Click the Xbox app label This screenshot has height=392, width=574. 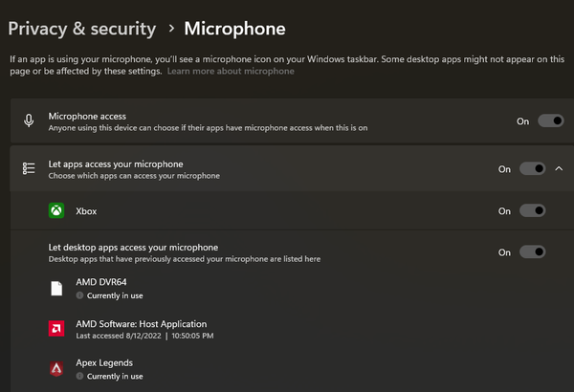tap(86, 211)
